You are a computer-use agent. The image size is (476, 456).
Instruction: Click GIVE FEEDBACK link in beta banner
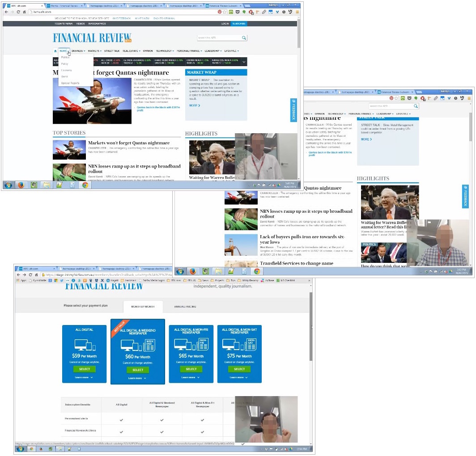[x=121, y=18]
